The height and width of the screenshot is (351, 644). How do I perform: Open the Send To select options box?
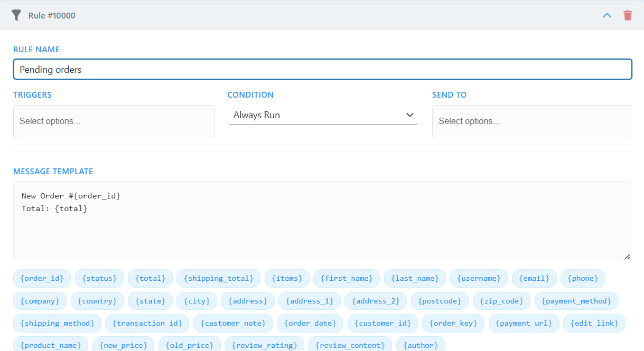click(x=531, y=121)
